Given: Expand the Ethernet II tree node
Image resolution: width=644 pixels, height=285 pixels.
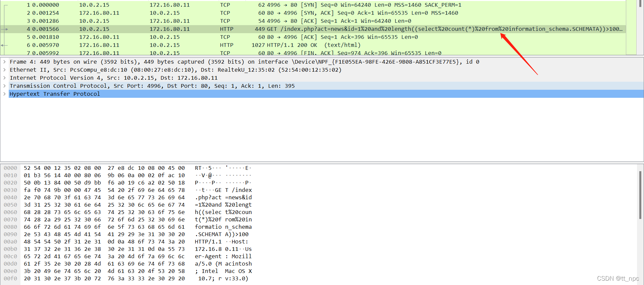Looking at the screenshot, I should point(4,70).
